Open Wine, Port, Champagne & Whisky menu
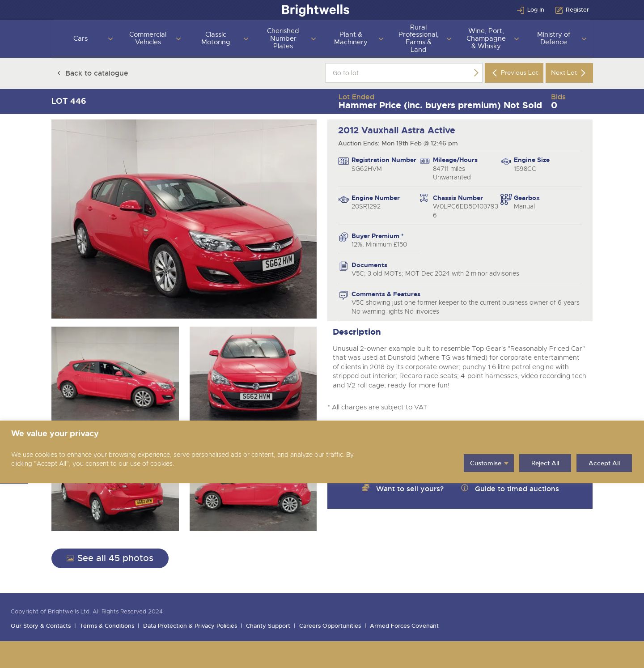 coord(486,38)
